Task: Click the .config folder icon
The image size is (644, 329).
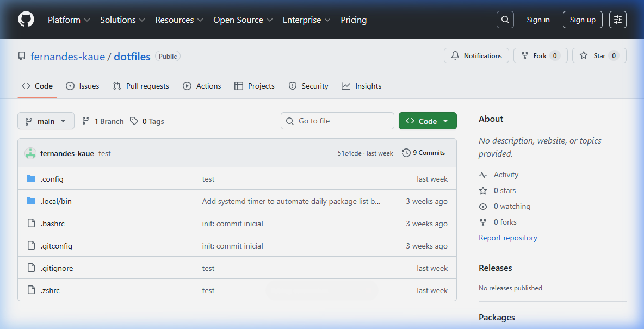Action: click(x=31, y=178)
